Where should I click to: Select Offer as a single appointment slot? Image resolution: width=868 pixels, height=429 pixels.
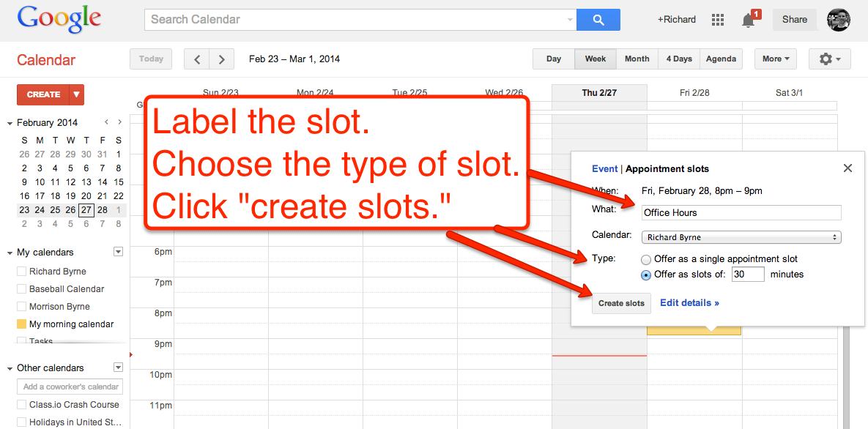coord(646,259)
